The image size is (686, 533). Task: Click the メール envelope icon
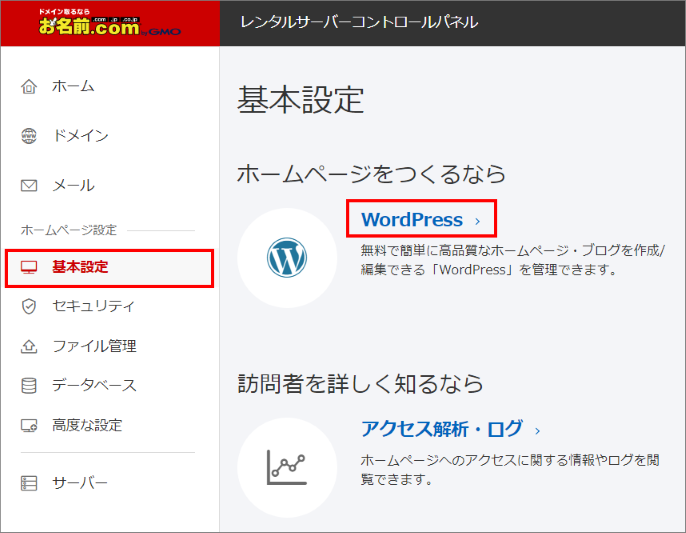click(29, 186)
